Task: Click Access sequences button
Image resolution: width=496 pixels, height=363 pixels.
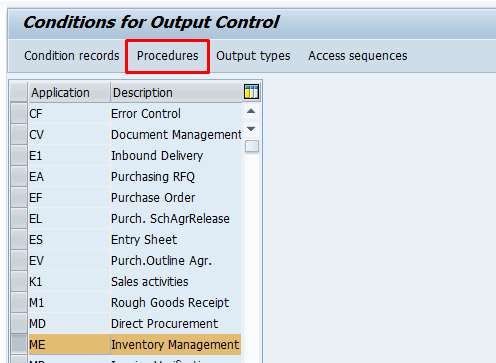Action: click(x=358, y=56)
